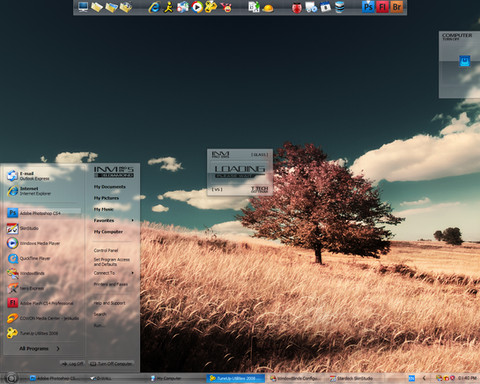The height and width of the screenshot is (384, 480).
Task: Launch Internet Explorer from dock
Action: point(154,7)
